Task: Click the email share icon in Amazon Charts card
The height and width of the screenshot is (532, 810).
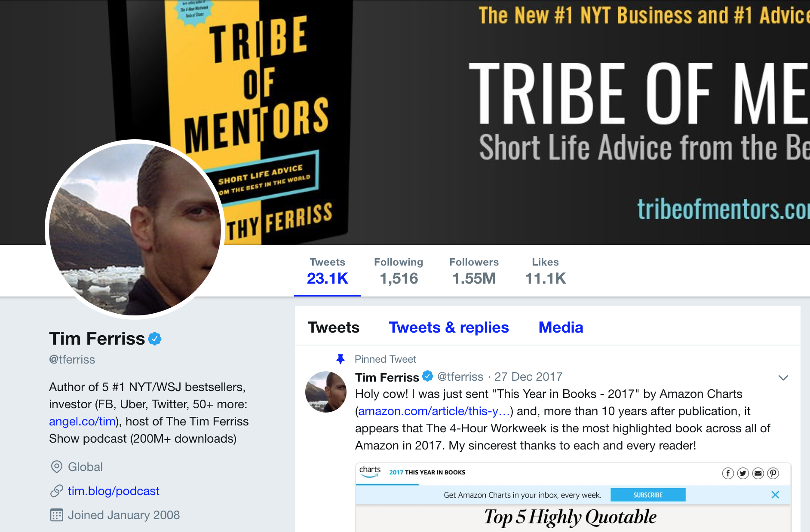Action: (758, 474)
